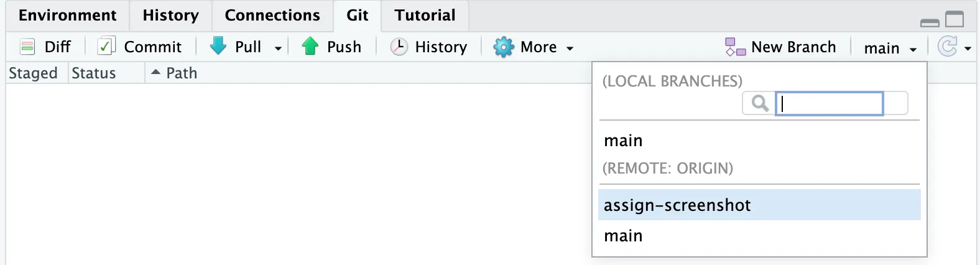Image resolution: width=980 pixels, height=265 pixels.
Task: Open the commit History clock icon
Action: [399, 47]
